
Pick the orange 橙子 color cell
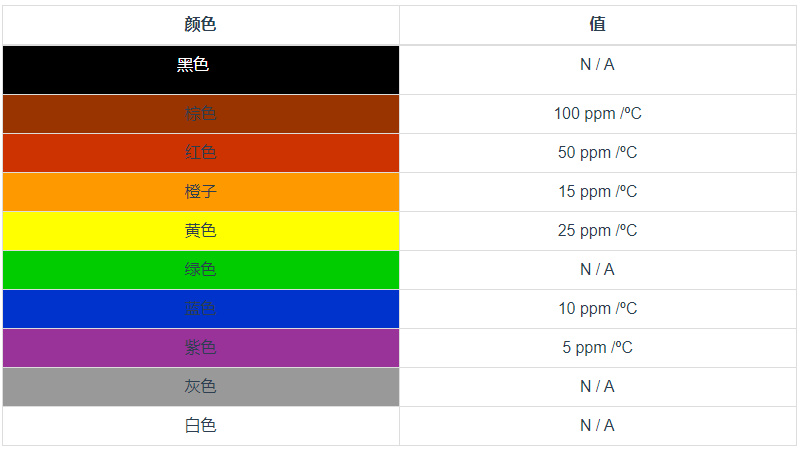tap(200, 192)
